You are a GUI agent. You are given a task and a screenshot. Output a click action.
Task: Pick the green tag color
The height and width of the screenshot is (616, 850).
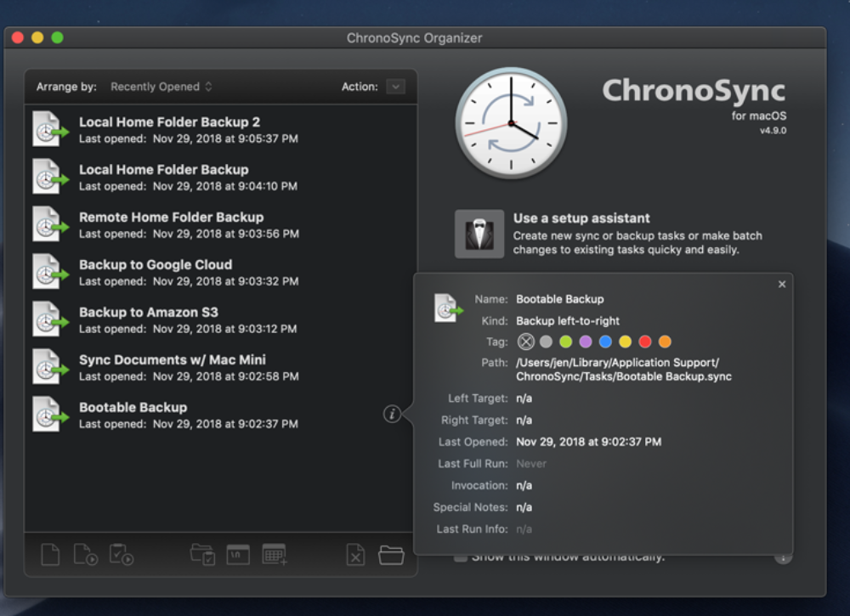566,342
